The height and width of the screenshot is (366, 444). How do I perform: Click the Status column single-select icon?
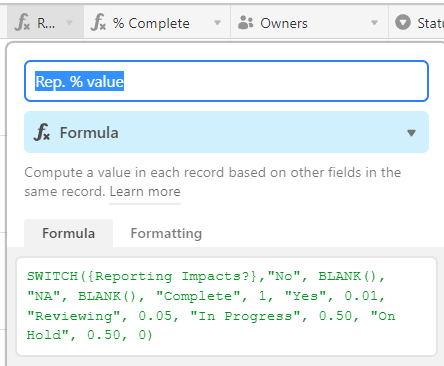coord(403,23)
